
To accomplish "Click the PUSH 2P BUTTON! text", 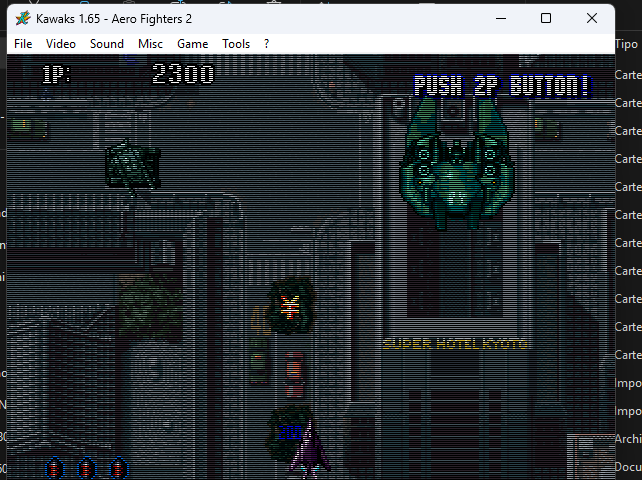I will click(502, 86).
